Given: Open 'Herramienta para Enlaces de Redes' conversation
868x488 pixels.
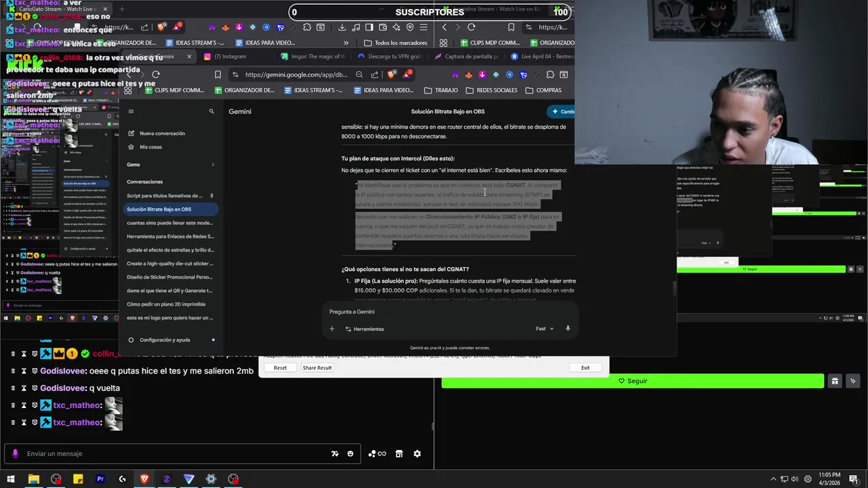Looking at the screenshot, I should 170,237.
